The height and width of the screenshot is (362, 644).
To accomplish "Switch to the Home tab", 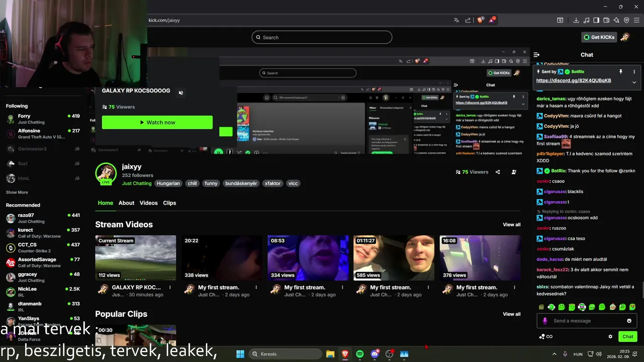I will [x=105, y=203].
